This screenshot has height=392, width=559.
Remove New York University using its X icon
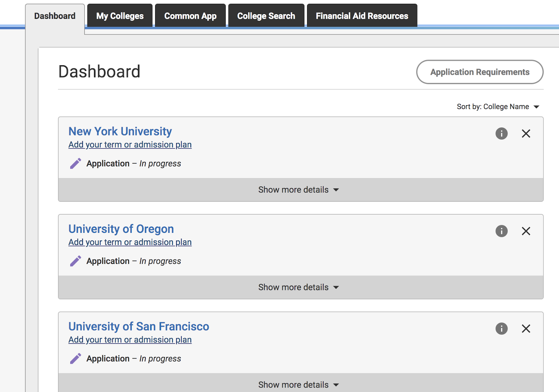526,133
